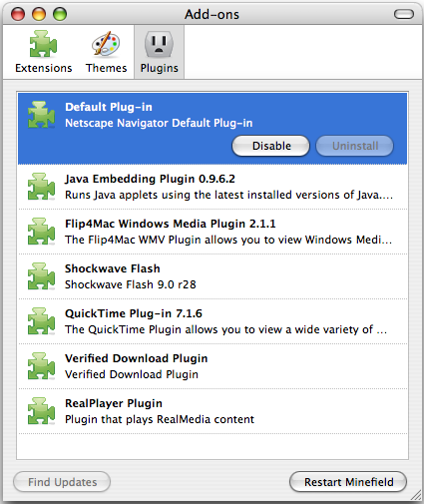Click the Verified Download Plugin icon
The width and height of the screenshot is (424, 504).
41,366
